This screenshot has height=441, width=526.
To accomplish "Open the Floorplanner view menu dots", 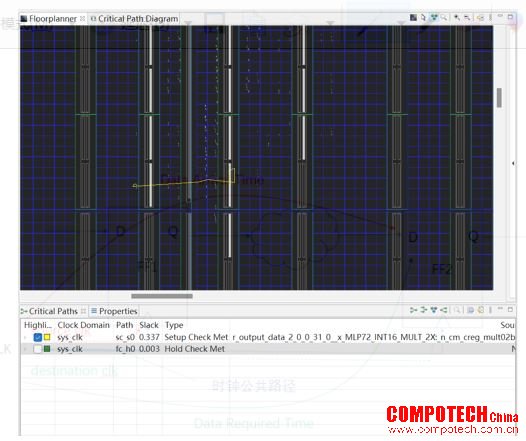I will [x=490, y=18].
